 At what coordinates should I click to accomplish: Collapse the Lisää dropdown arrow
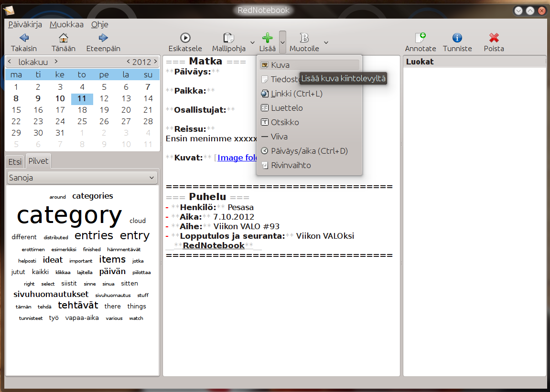[283, 42]
